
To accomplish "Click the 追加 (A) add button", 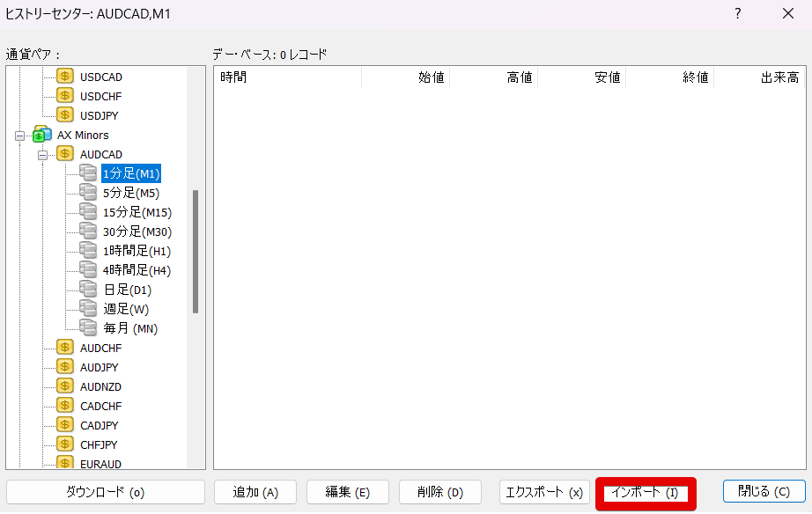I will coord(255,492).
